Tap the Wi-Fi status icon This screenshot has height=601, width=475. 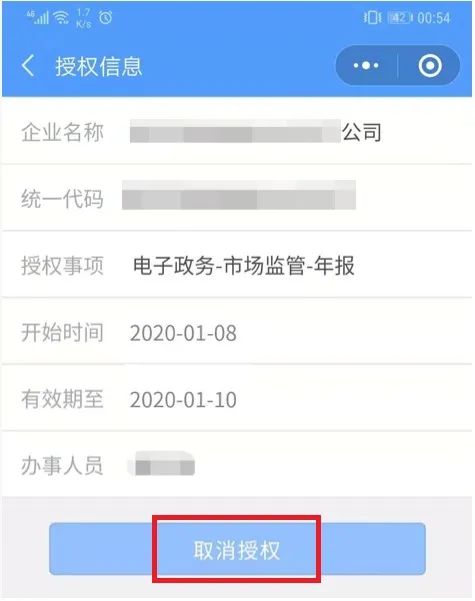61,17
